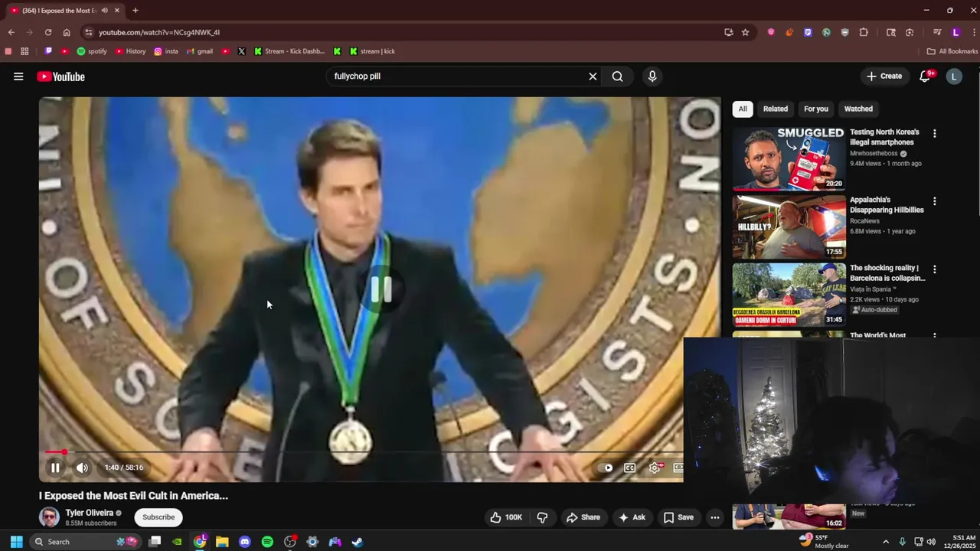980x551 pixels.
Task: Open the Tyler Oliveira channel name link
Action: (89, 513)
